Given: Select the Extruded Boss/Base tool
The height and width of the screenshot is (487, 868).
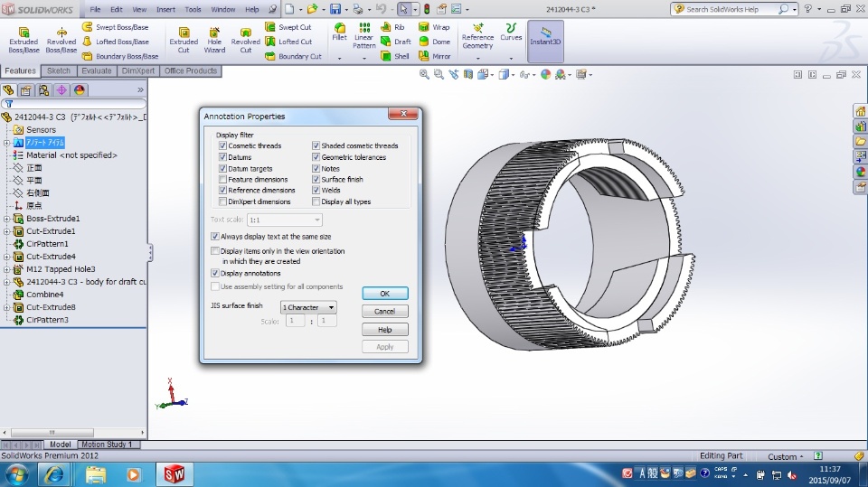Looking at the screenshot, I should tap(24, 40).
